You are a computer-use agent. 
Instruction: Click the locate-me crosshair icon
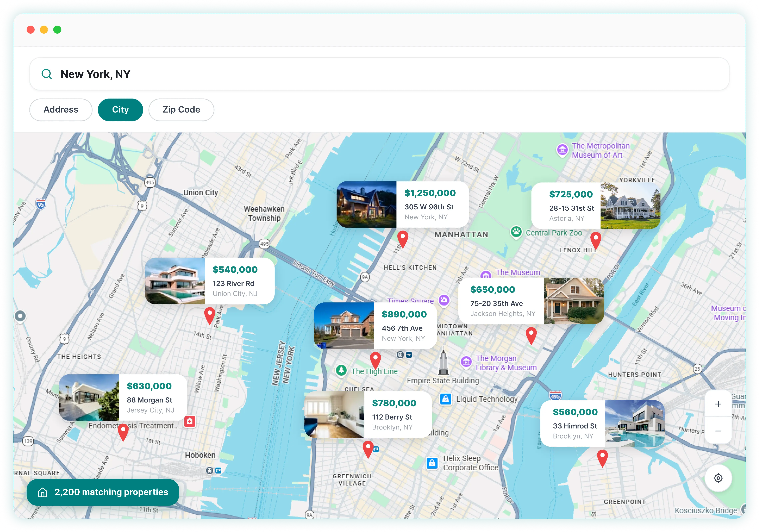(718, 478)
